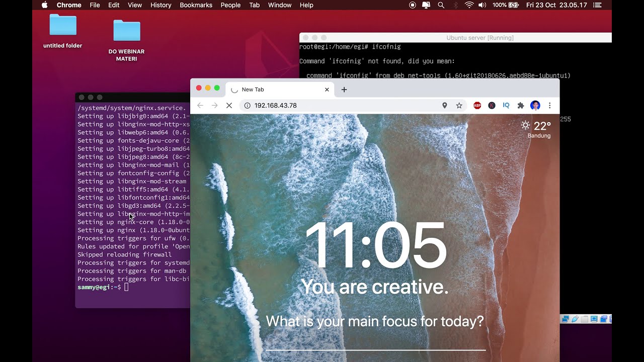Click the sammy@egi terminal prompt line

coord(103,287)
